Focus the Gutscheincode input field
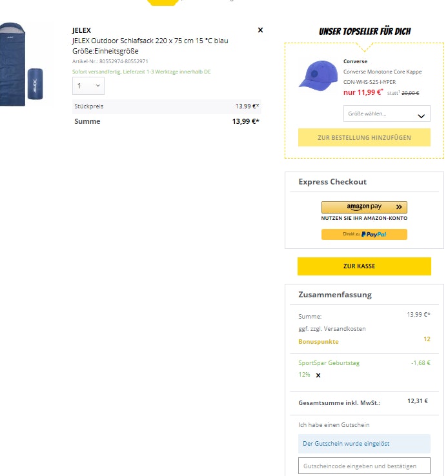 pyautogui.click(x=364, y=466)
